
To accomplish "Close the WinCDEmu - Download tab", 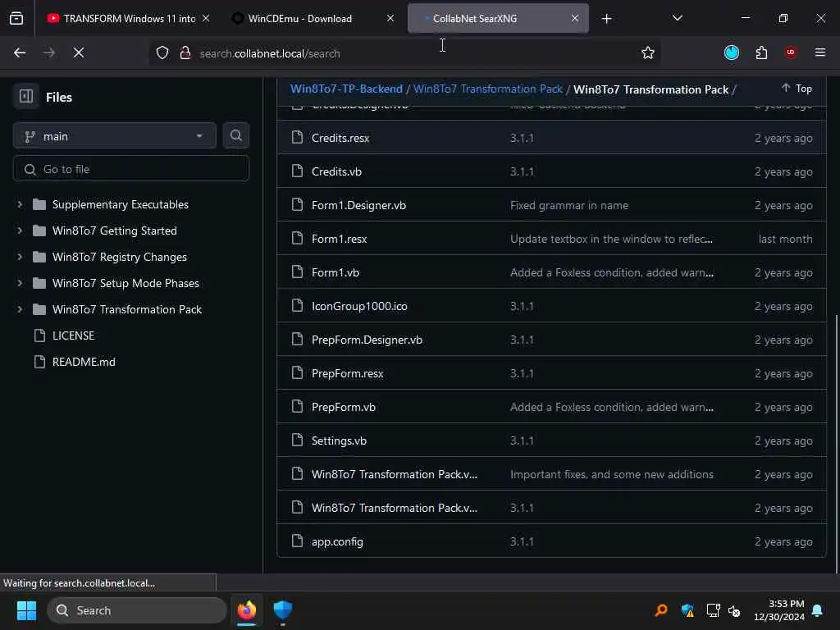I will click(x=390, y=18).
